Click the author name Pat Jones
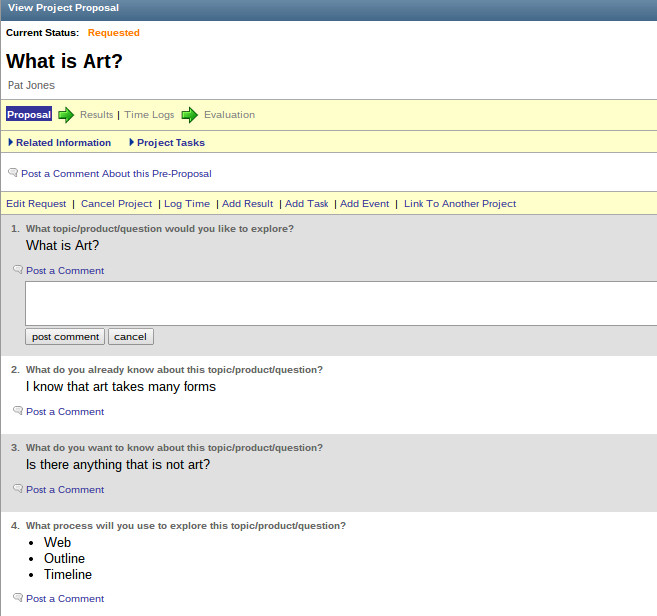Image resolution: width=657 pixels, height=616 pixels. click(31, 85)
